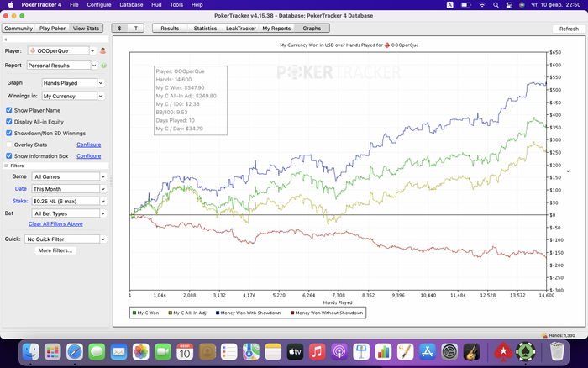This screenshot has width=588, height=368.
Task: Open Messages from the dock
Action: [x=97, y=352]
